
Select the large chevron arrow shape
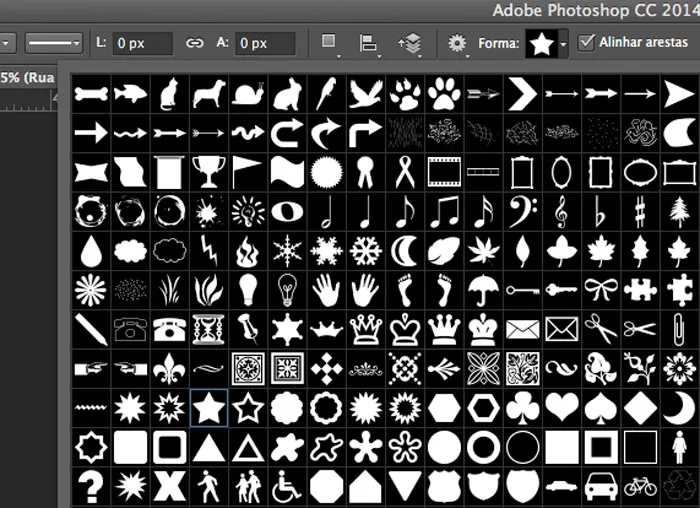523,94
